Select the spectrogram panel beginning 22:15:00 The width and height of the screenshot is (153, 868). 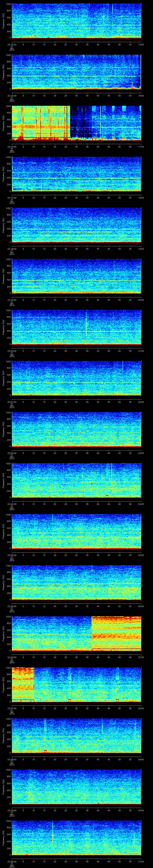coord(76,72)
